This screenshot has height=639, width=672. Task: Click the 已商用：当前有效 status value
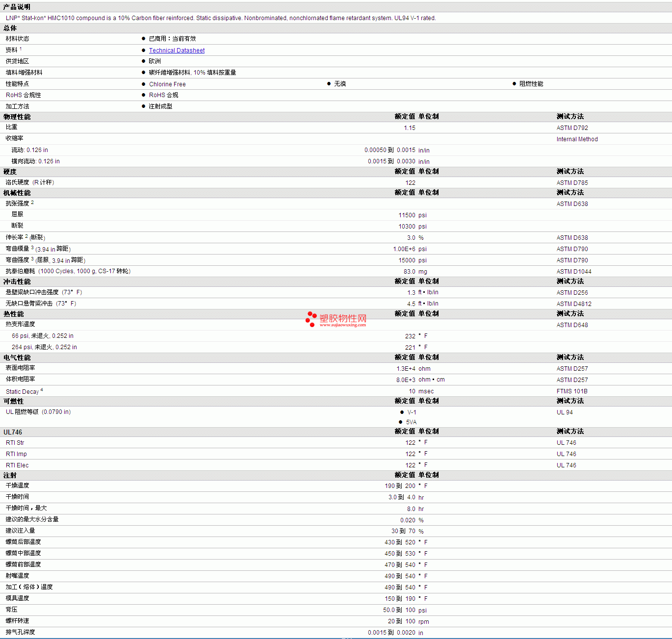[x=172, y=39]
